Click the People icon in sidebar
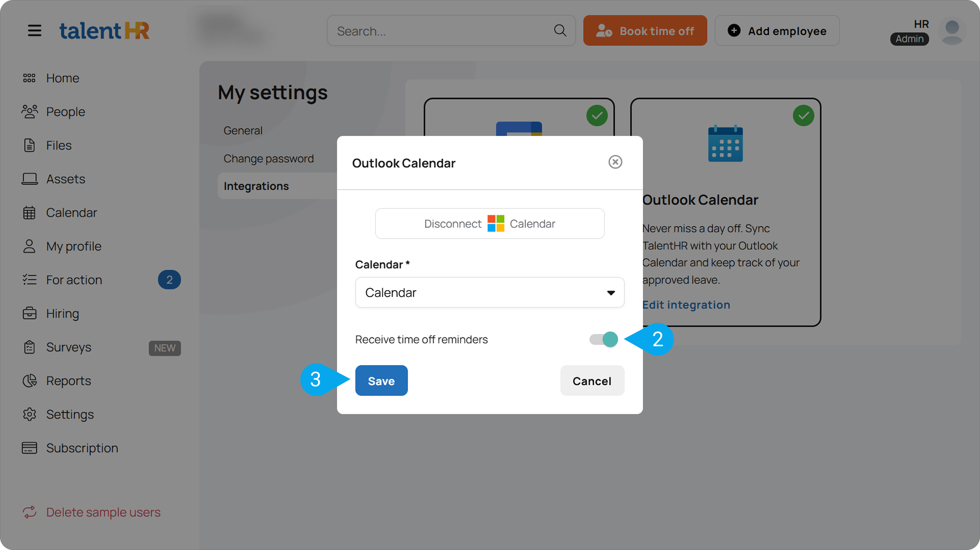Viewport: 980px width, 550px height. [x=29, y=111]
